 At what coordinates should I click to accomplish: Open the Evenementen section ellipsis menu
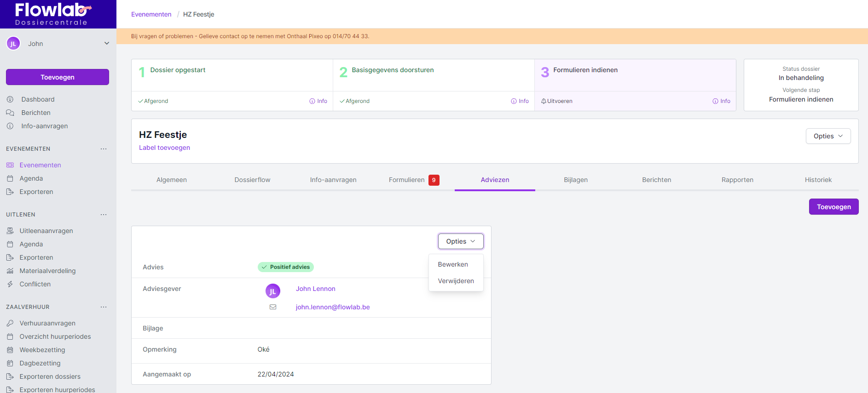104,149
